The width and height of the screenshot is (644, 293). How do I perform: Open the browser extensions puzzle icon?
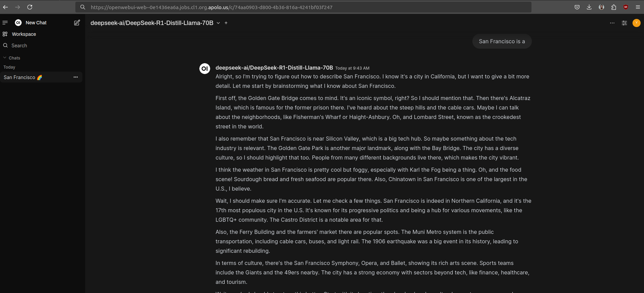614,7
